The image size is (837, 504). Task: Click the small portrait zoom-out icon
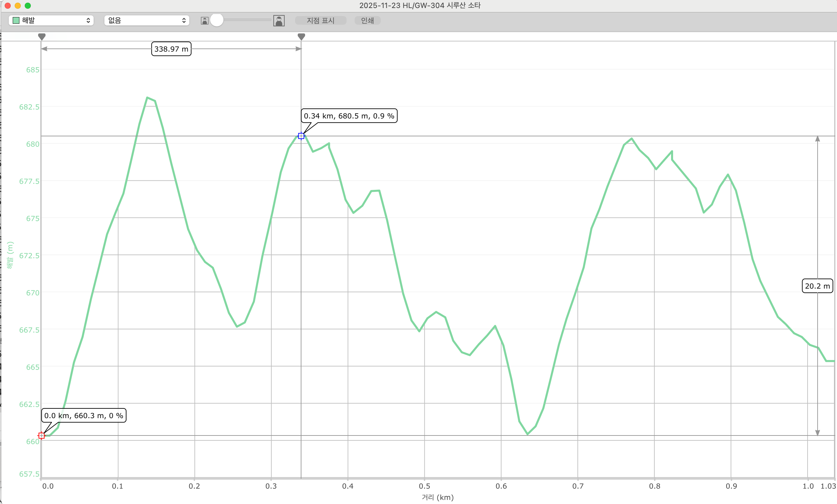tap(204, 21)
